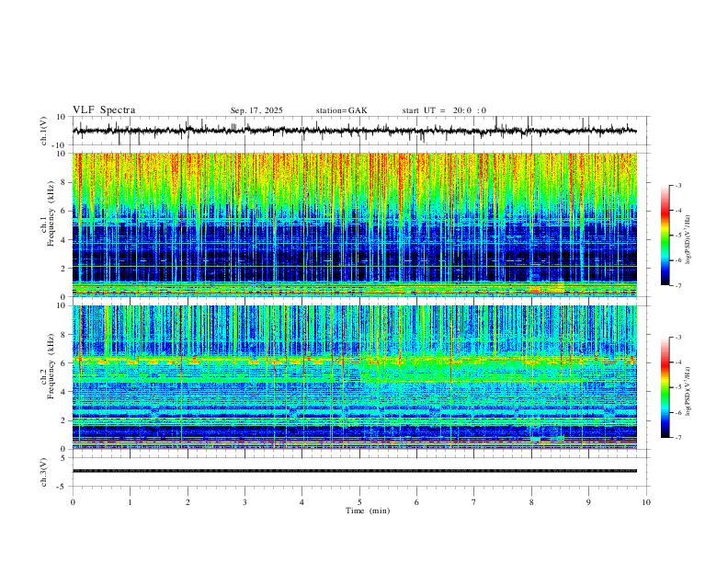Click the upper log(PSD) color bar label

688,239
